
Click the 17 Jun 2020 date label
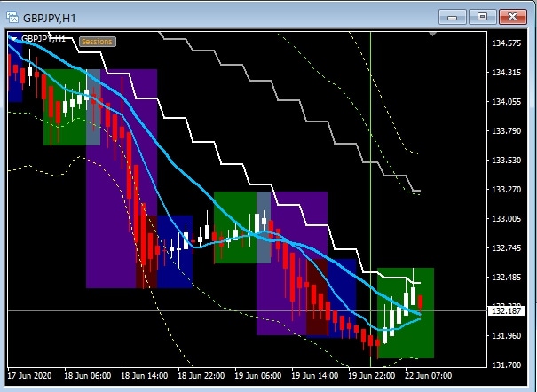29,376
